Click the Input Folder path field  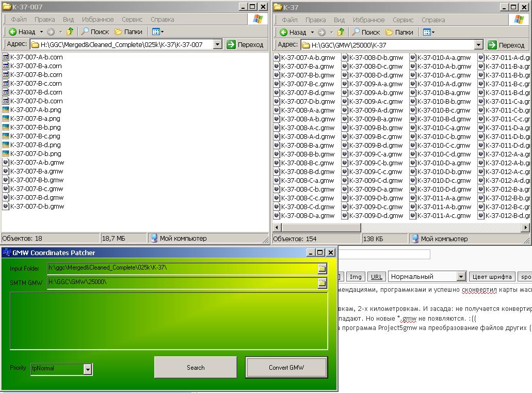[x=182, y=268]
